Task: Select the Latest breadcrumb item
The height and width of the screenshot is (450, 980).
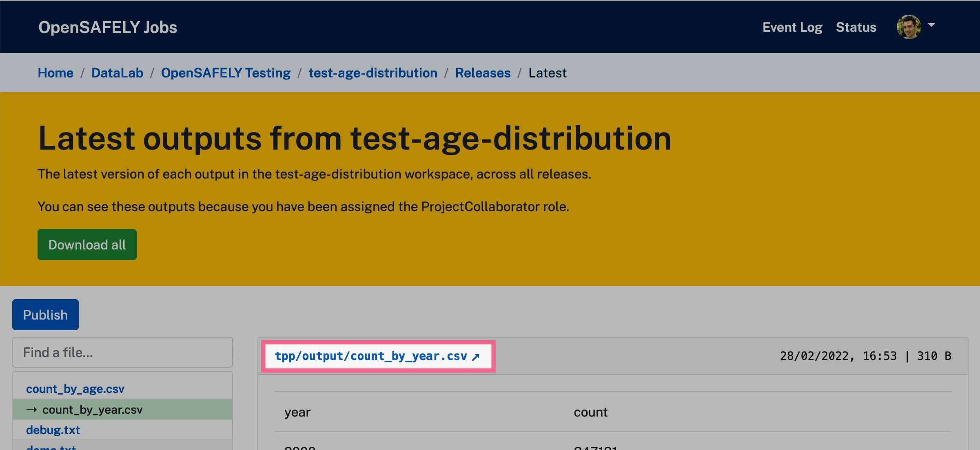Action: [x=547, y=73]
